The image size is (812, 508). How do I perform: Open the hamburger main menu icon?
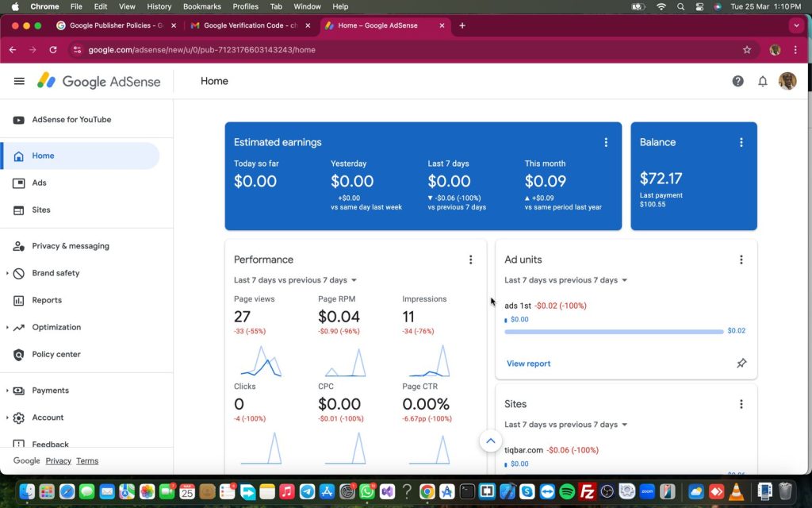coord(19,81)
